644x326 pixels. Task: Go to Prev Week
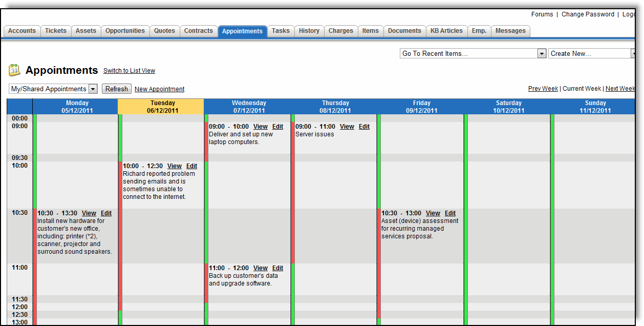tap(543, 89)
